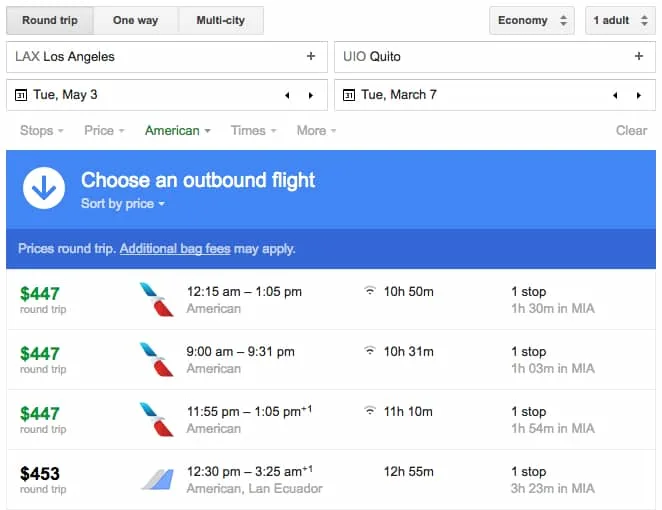Click the plus icon in LAX Los Angeles field

coord(311,57)
